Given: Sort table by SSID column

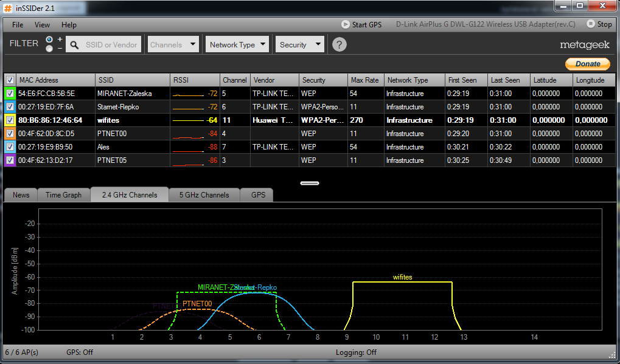Looking at the screenshot, I should pyautogui.click(x=133, y=80).
